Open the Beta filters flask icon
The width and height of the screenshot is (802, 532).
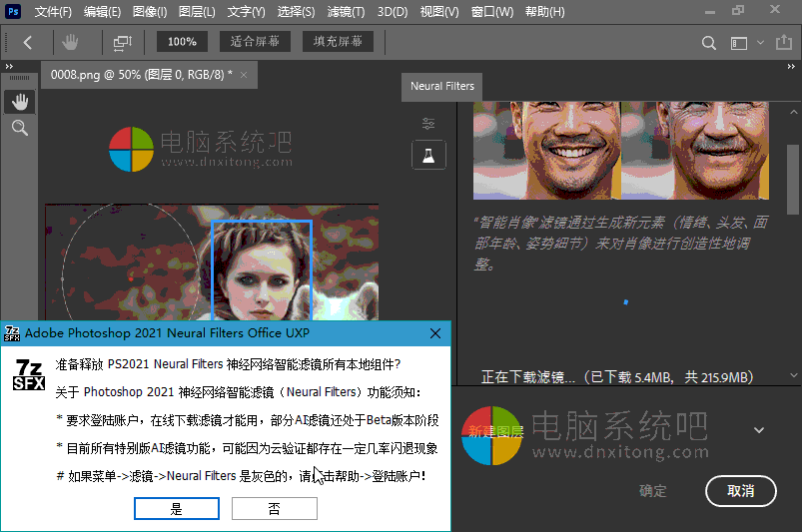(428, 155)
